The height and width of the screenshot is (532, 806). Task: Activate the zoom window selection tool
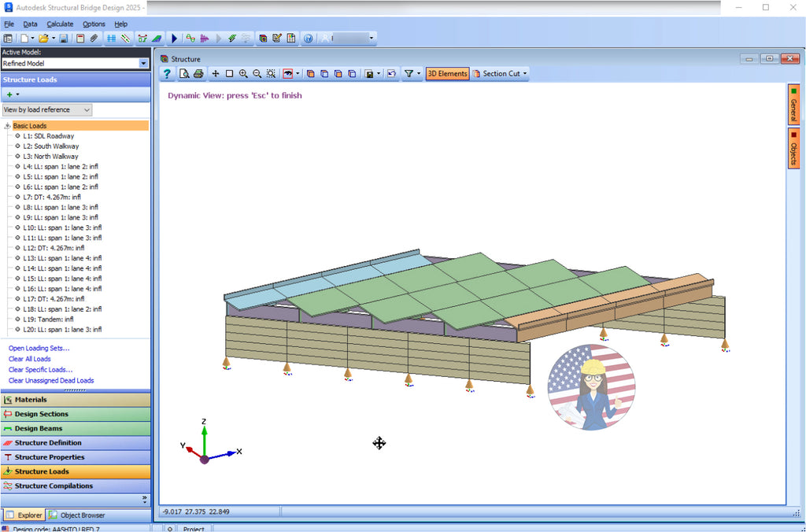(228, 73)
